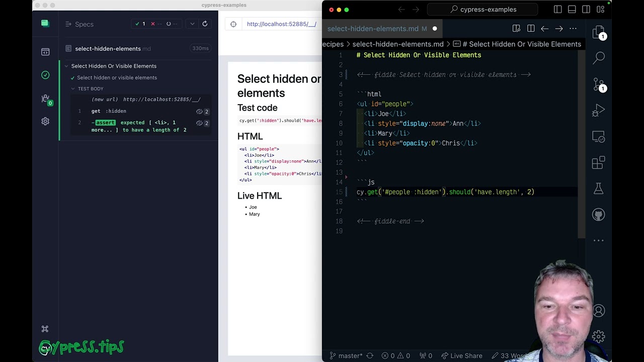Click the (new url) log entry
Screen dimensions: 644x362
[x=146, y=100]
